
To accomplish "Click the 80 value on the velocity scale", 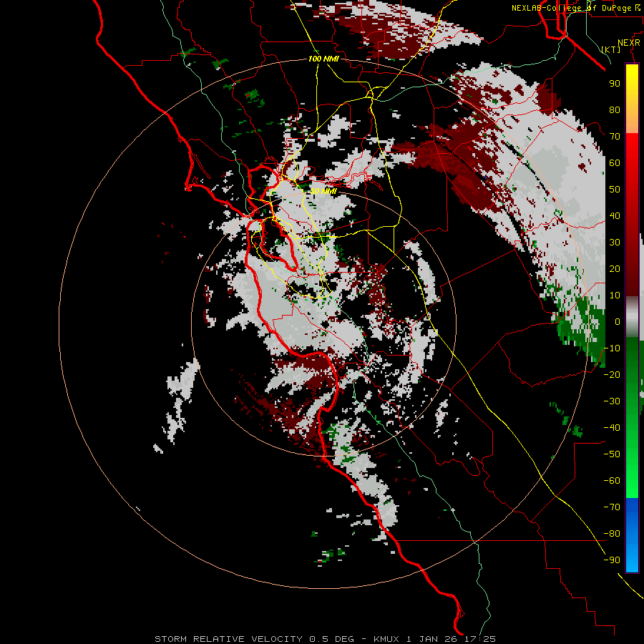I will click(x=615, y=110).
